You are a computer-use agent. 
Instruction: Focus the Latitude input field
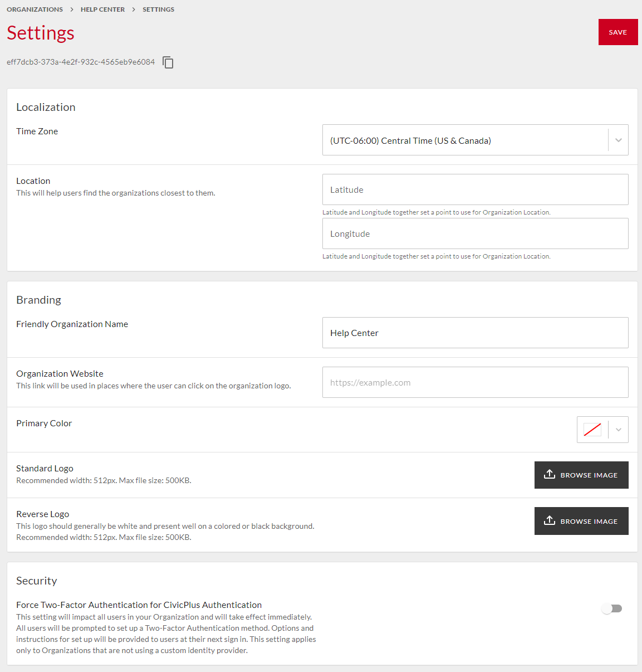tap(476, 189)
